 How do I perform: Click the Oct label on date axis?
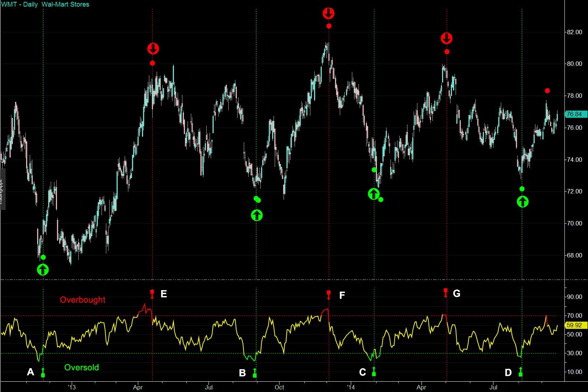click(x=279, y=387)
